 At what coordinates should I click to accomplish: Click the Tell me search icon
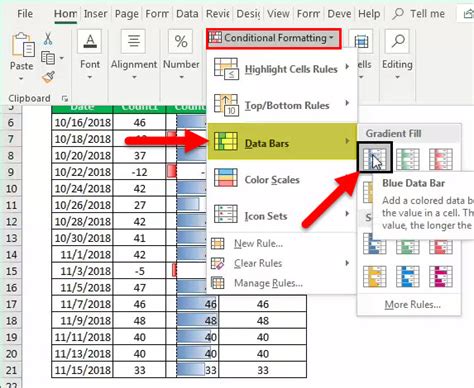click(x=398, y=14)
